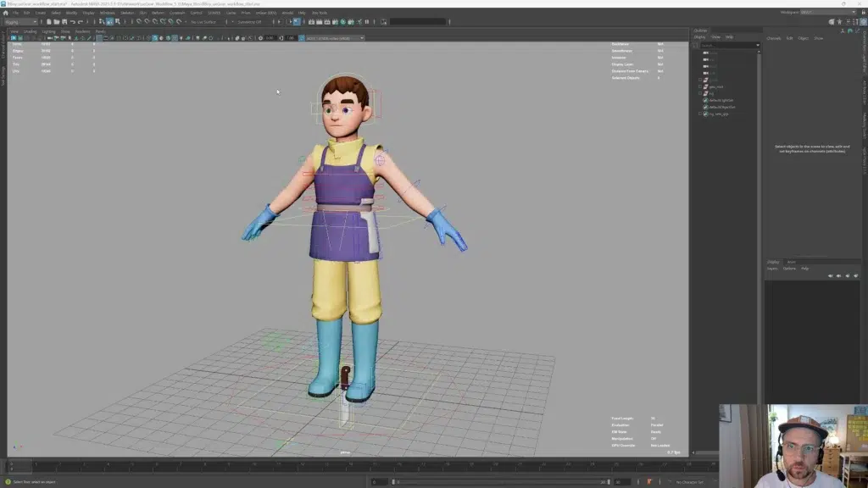Enable Auto Keyframe toggle near playback controls
The width and height of the screenshot is (868, 488).
tap(648, 481)
